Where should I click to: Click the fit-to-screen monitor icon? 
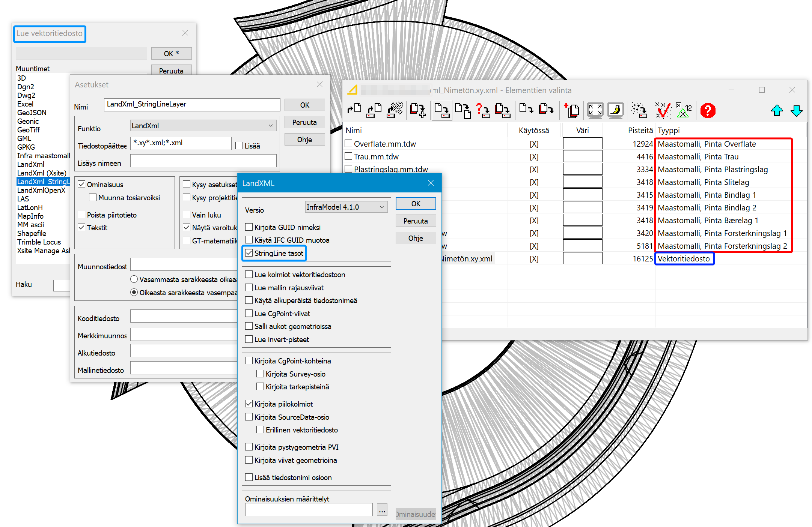coord(595,111)
